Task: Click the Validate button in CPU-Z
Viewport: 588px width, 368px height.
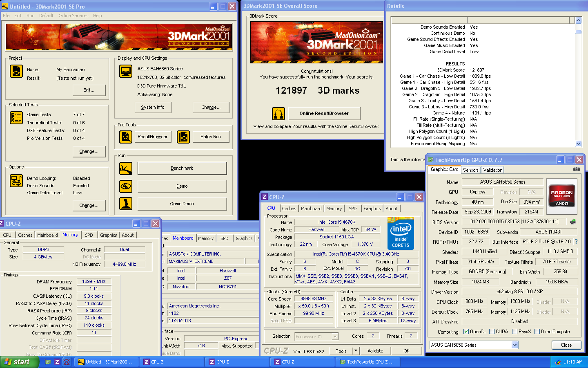Action: pos(375,351)
